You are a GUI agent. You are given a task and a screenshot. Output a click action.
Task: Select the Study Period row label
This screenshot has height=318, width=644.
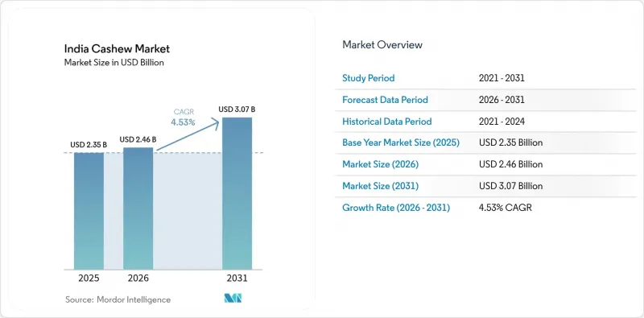(x=369, y=78)
